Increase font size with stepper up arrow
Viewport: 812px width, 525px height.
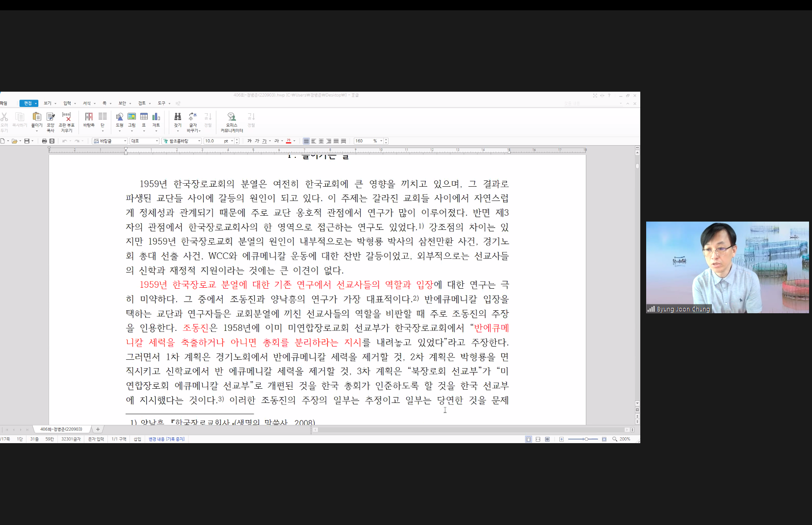click(237, 140)
